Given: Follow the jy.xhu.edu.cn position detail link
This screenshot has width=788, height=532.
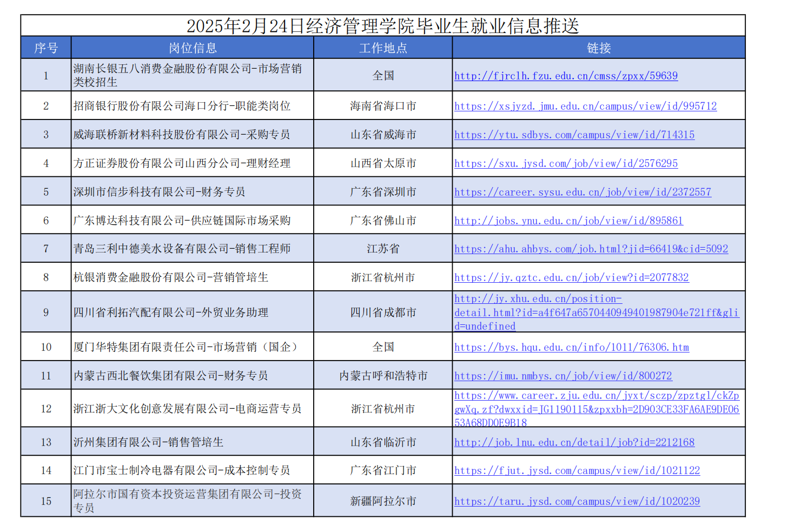Looking at the screenshot, I should tap(596, 312).
